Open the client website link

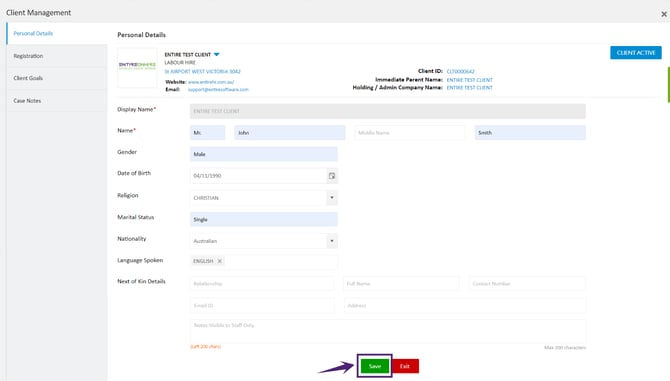click(x=211, y=82)
